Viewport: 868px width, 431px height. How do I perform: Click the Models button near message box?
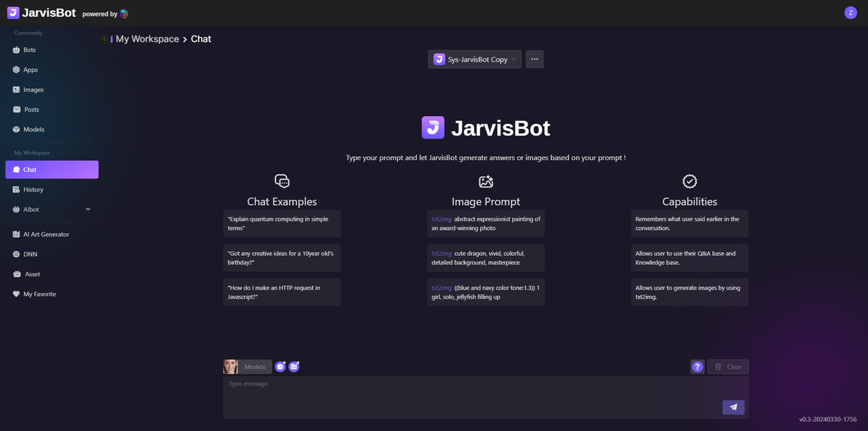click(x=255, y=367)
